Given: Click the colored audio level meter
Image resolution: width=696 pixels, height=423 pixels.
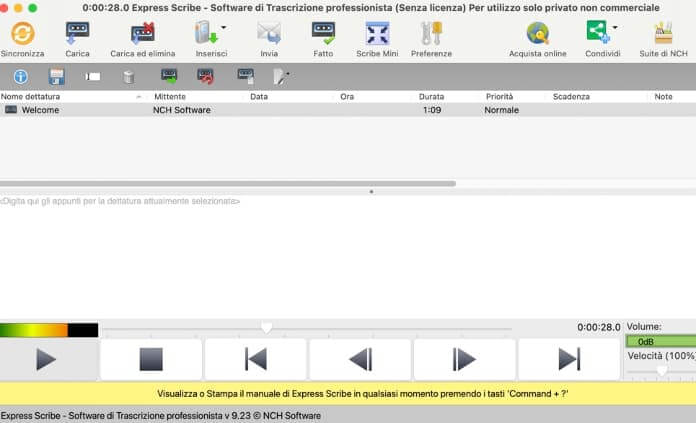Looking at the screenshot, I should click(x=49, y=330).
